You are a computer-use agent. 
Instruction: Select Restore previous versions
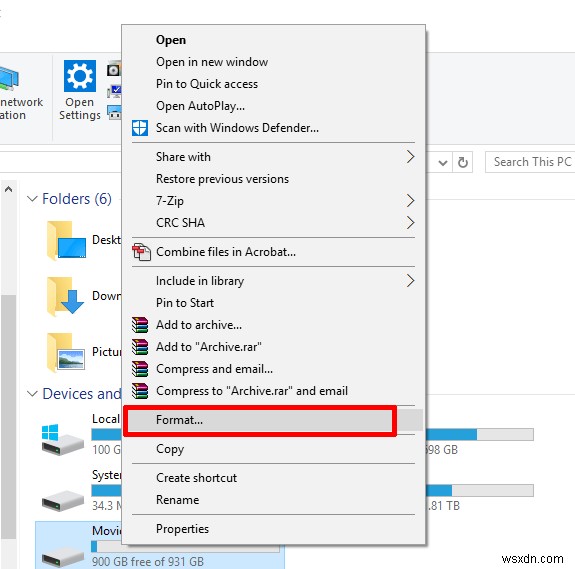click(273, 179)
